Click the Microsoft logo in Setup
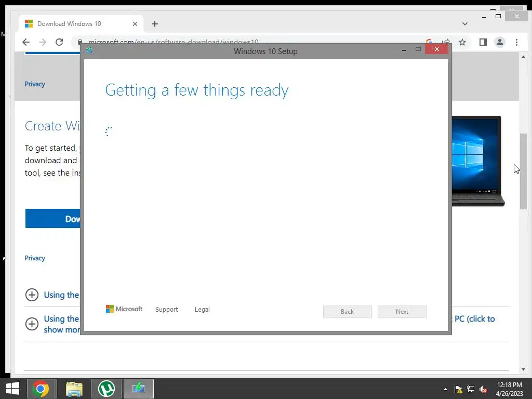The image size is (532, 399). [x=124, y=309]
